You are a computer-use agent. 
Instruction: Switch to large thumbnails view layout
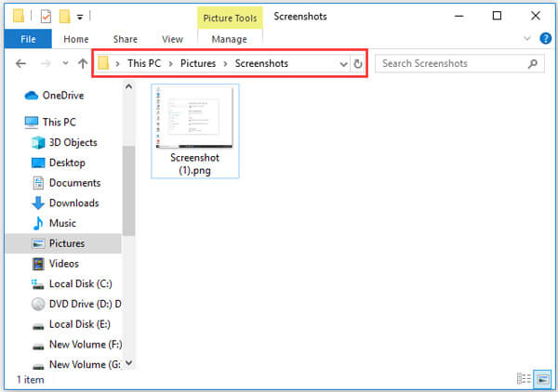coord(540,379)
